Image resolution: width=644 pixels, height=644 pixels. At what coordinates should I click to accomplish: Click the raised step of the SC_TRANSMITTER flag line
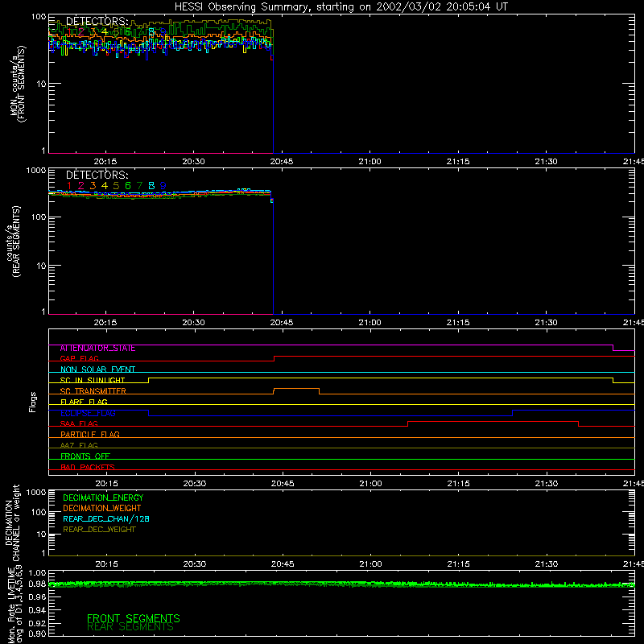tap(296, 389)
